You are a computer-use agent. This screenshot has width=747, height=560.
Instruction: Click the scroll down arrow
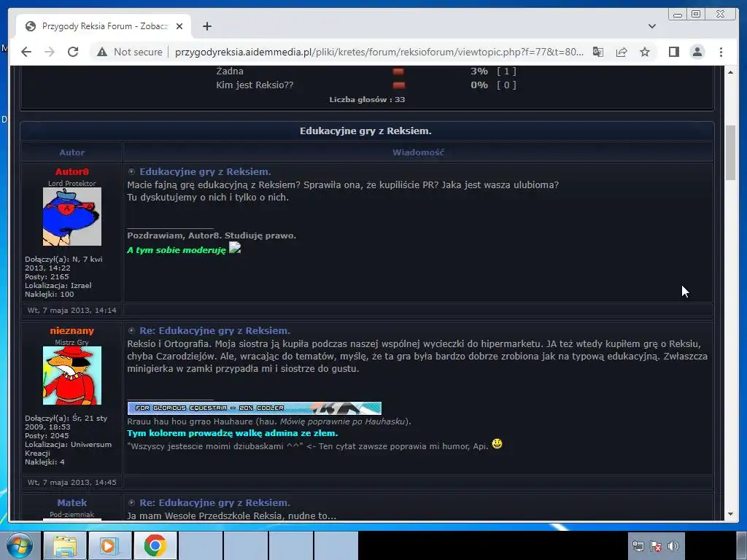click(730, 514)
